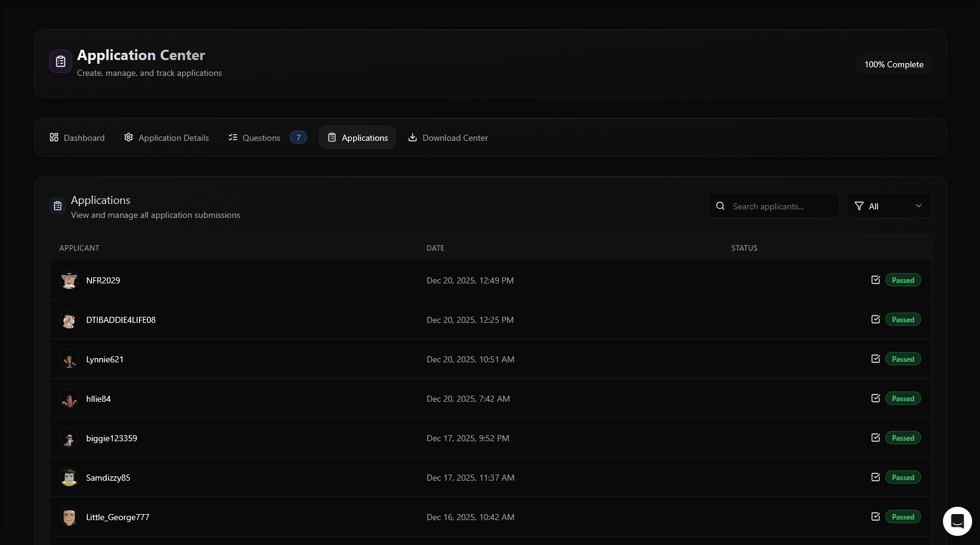
Task: Click the chevron on the All filter
Action: coord(918,206)
